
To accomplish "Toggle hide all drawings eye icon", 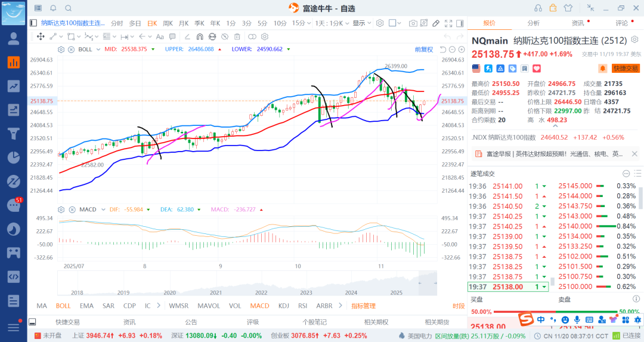I will (225, 36).
